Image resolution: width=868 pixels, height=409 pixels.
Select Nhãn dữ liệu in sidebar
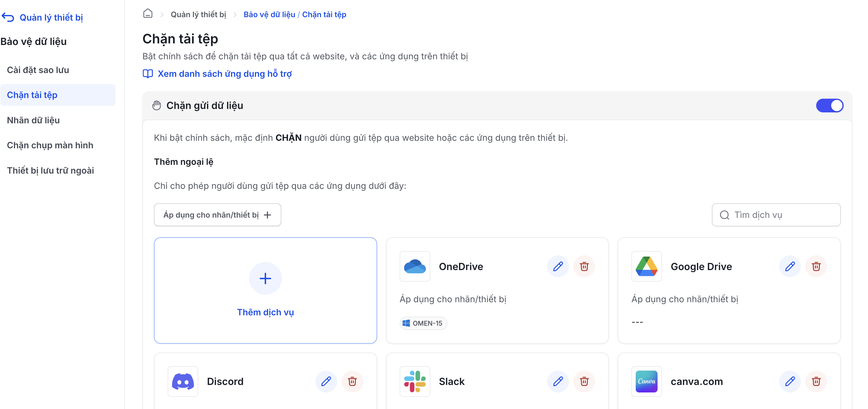point(33,120)
